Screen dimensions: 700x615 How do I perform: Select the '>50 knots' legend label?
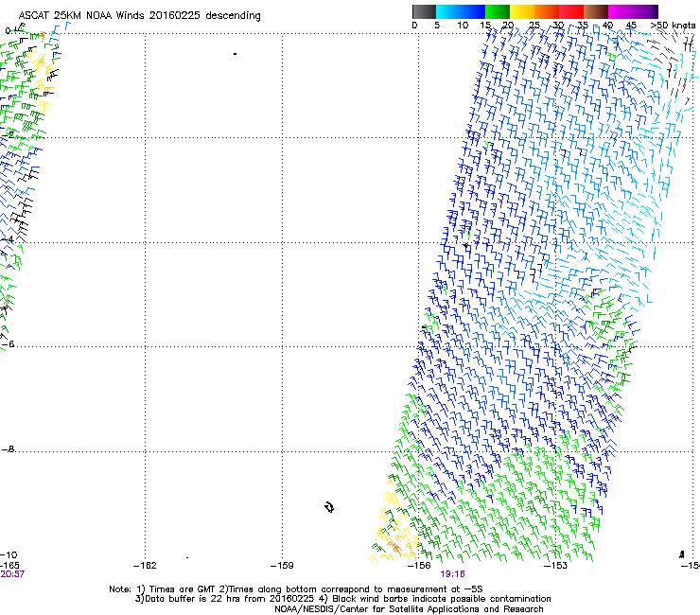(673, 26)
